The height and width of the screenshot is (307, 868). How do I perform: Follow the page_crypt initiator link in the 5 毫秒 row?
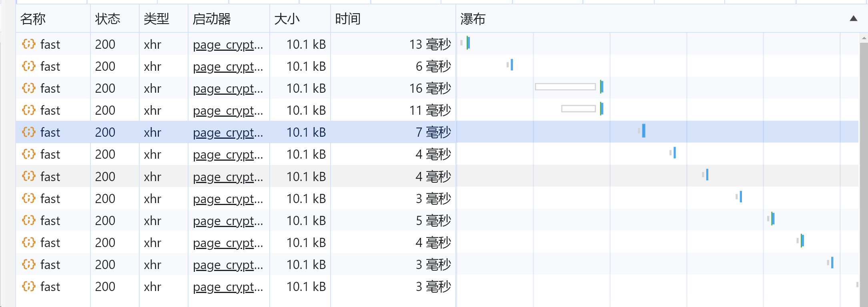click(x=228, y=221)
